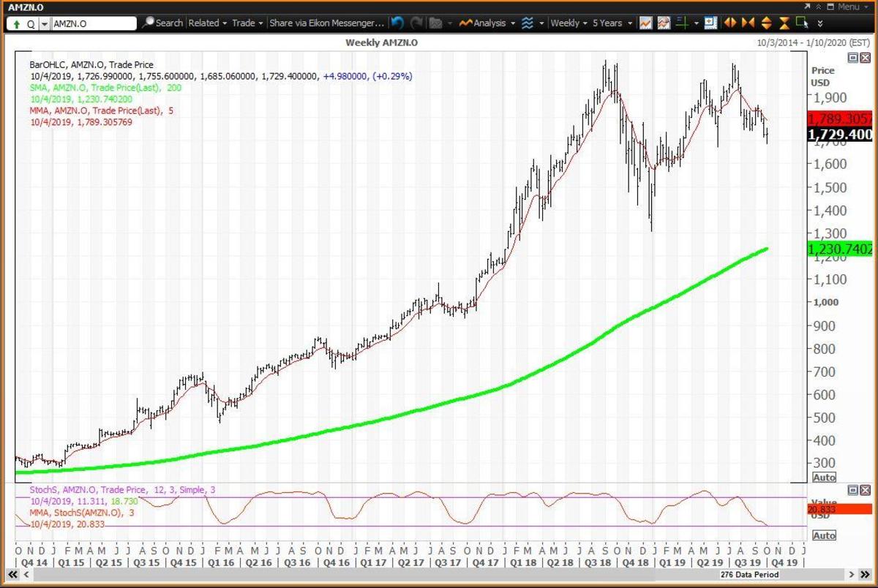The height and width of the screenshot is (588, 878).
Task: Click the horizontal compress arrows icon
Action: tap(748, 23)
